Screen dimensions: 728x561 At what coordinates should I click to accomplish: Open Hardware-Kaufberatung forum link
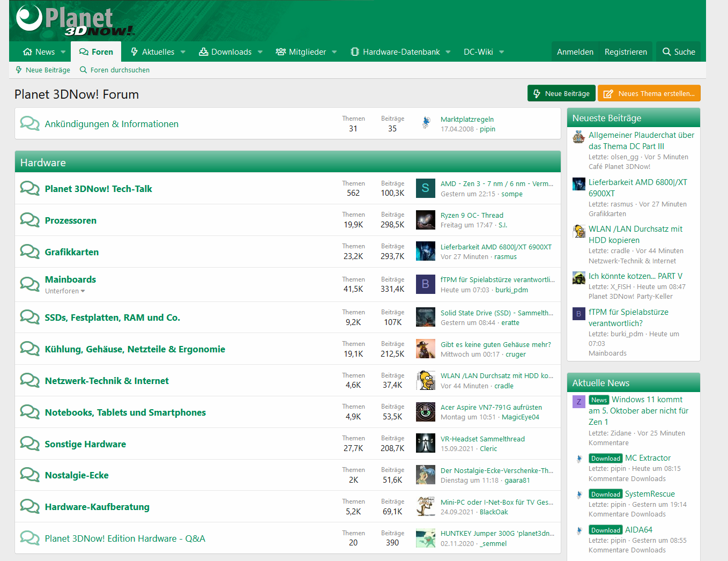(x=97, y=507)
